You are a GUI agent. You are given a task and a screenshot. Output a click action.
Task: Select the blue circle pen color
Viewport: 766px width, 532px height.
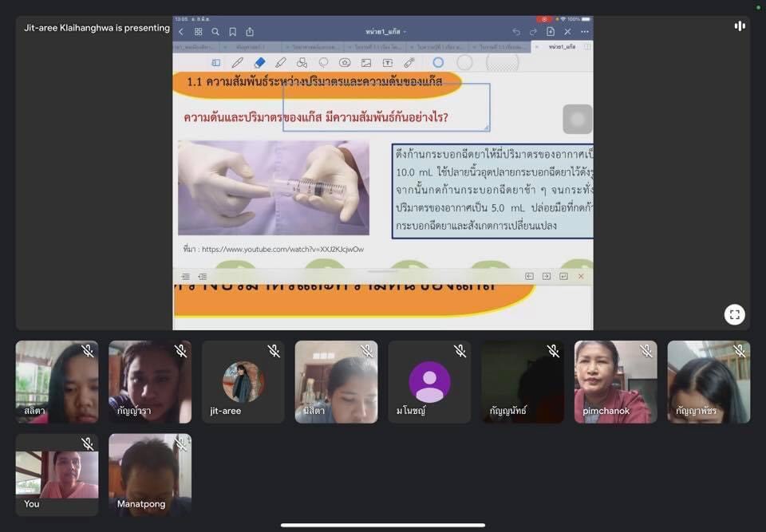(438, 62)
